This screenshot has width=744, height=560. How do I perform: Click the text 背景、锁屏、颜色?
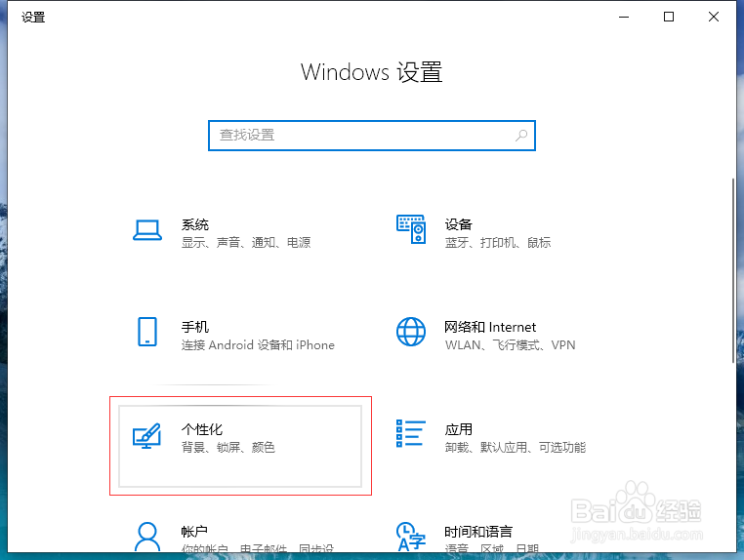[x=228, y=447]
